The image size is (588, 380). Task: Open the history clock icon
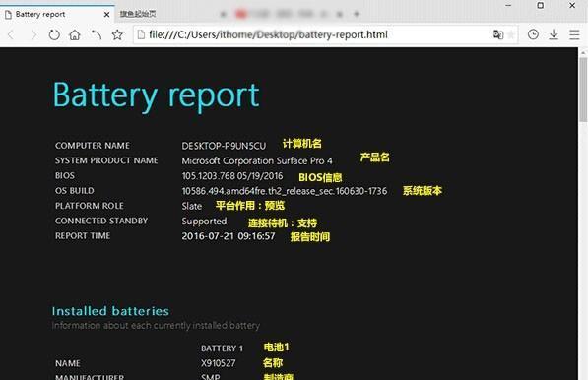533,34
